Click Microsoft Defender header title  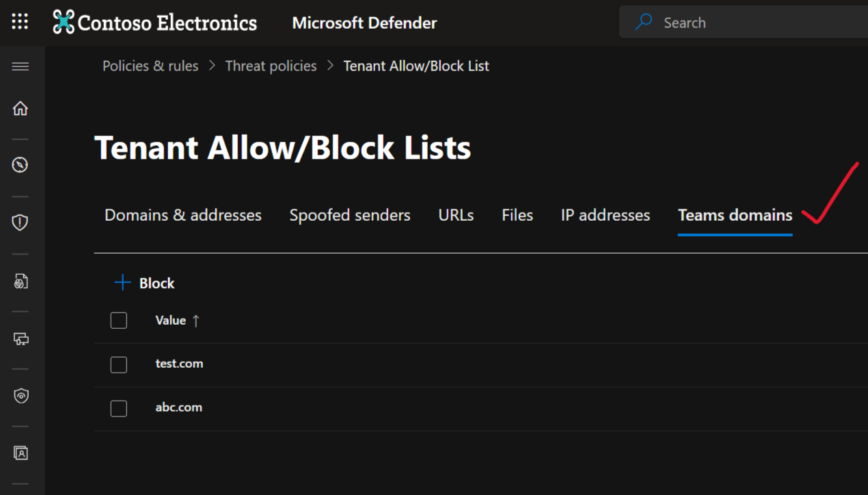point(364,23)
